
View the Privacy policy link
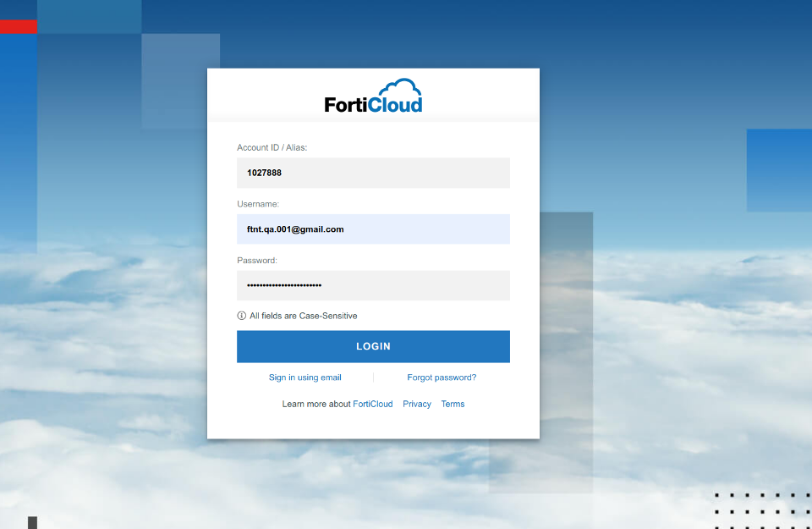(x=416, y=404)
